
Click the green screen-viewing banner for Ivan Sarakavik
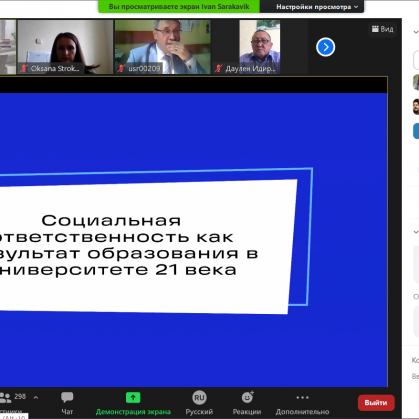179,6
